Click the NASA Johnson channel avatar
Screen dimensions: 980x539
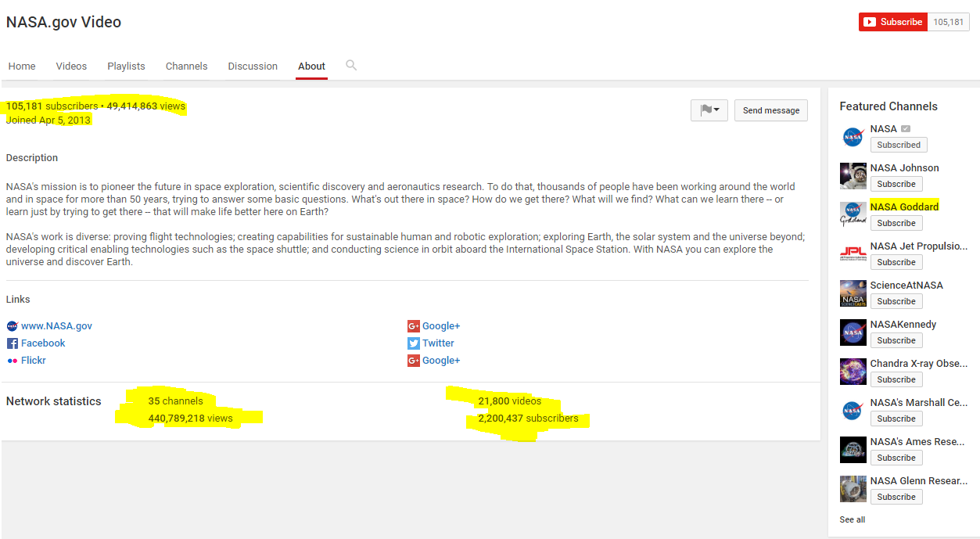coord(853,176)
